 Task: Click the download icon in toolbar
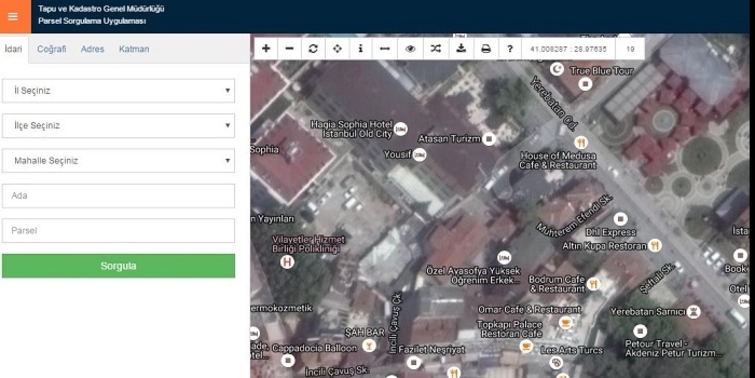tap(461, 49)
